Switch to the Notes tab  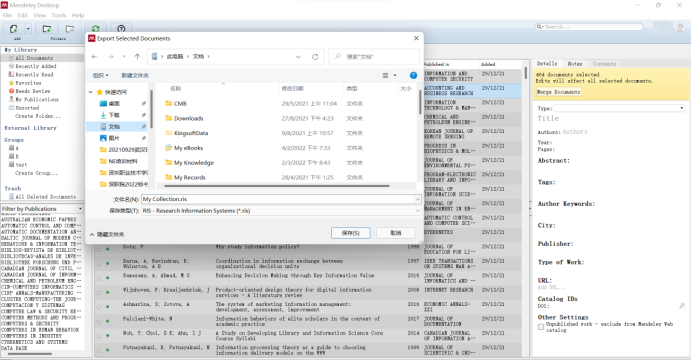575,64
